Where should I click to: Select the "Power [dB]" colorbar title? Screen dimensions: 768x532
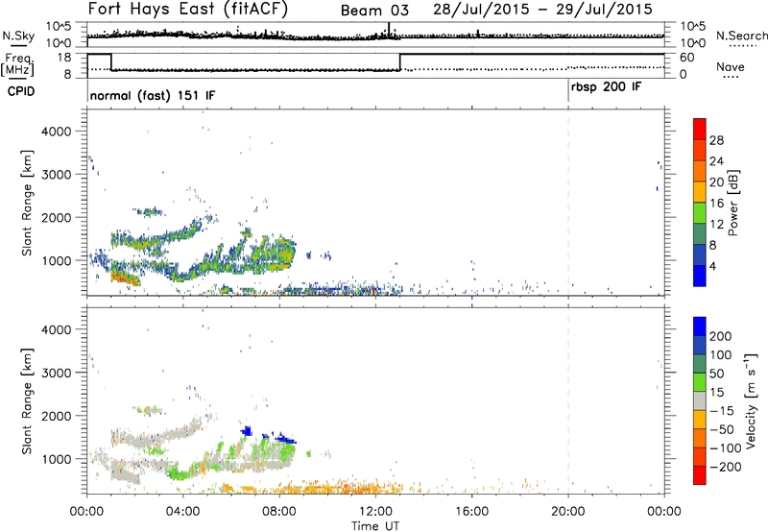(x=733, y=203)
